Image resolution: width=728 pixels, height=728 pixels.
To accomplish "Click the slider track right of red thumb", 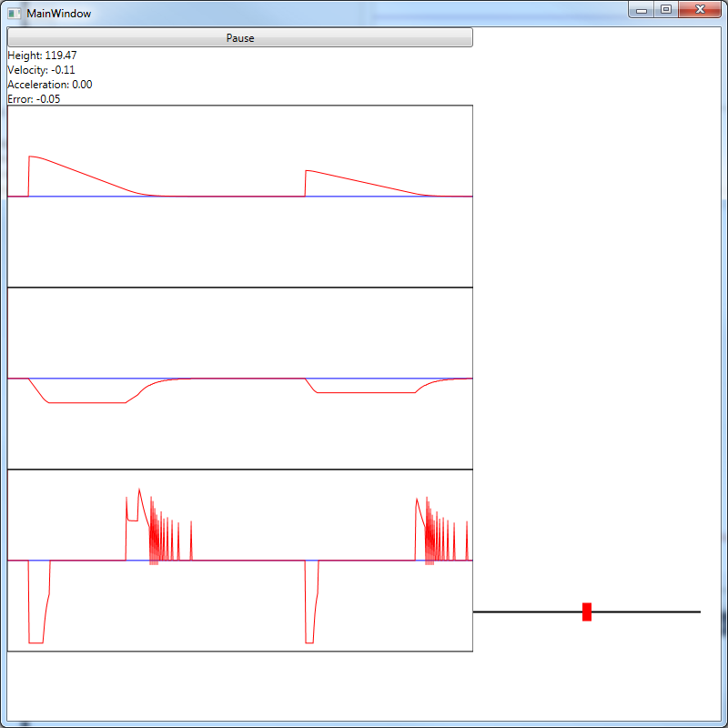I will (x=646, y=612).
